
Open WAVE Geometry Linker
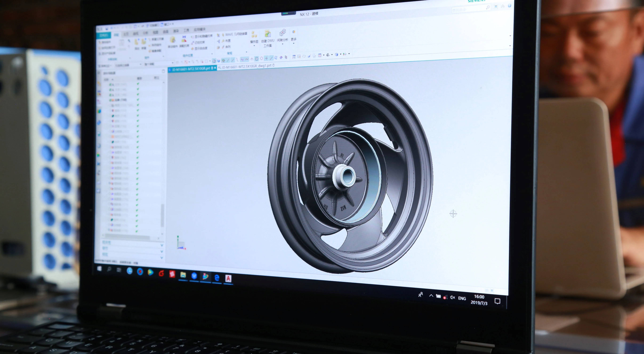click(x=234, y=34)
